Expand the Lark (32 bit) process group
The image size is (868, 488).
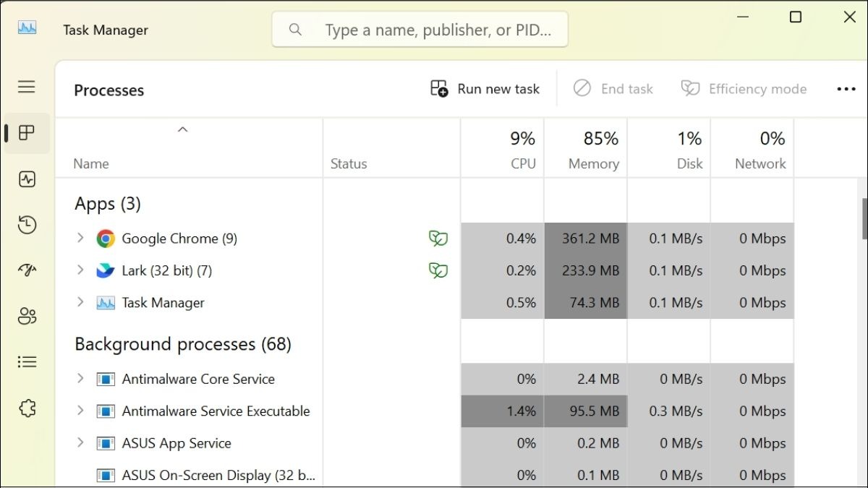click(x=80, y=270)
